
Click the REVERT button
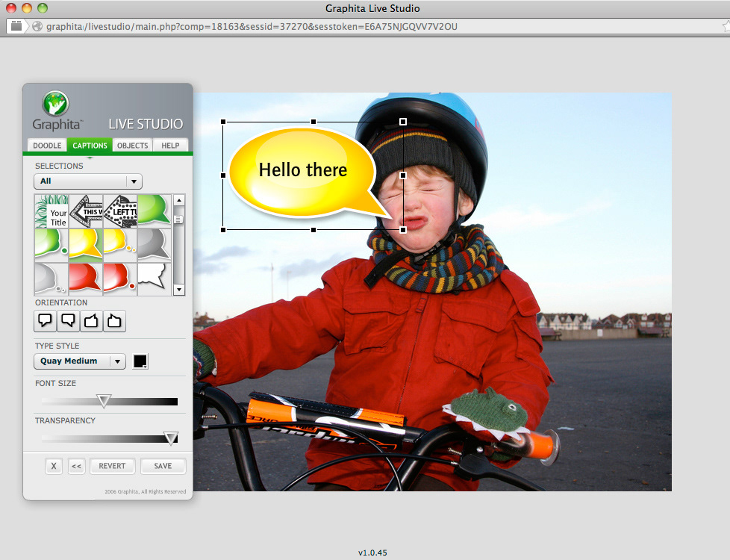point(112,466)
